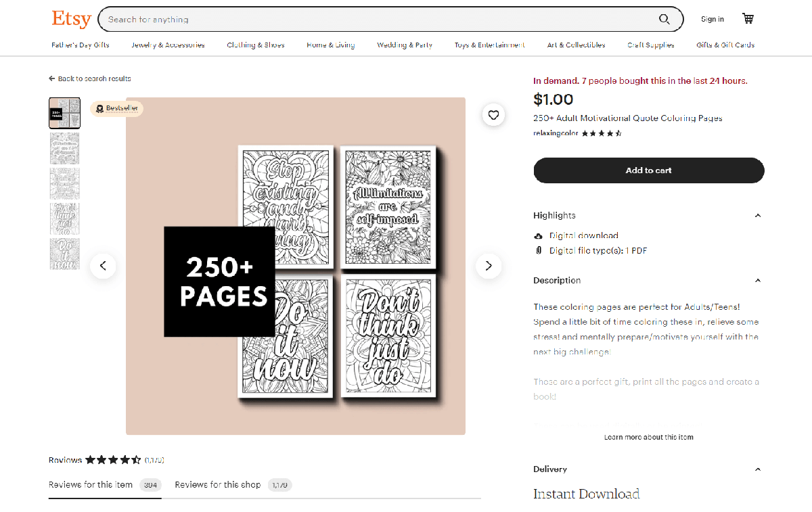Select the first product thumbnail

[x=64, y=113]
